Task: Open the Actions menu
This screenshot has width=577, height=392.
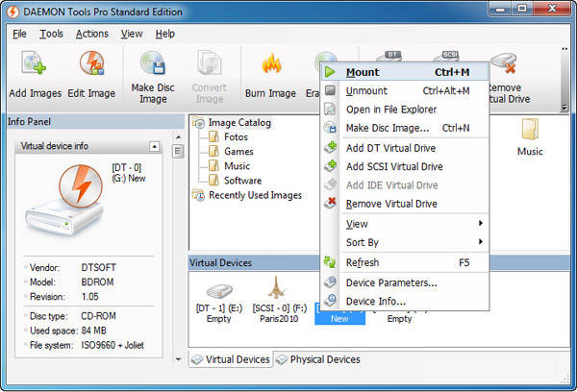Action: 92,34
